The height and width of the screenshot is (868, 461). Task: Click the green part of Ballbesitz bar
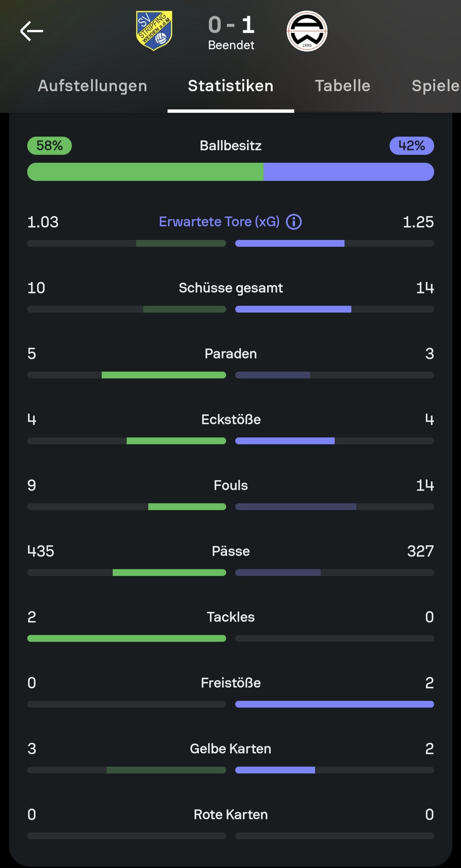(145, 172)
